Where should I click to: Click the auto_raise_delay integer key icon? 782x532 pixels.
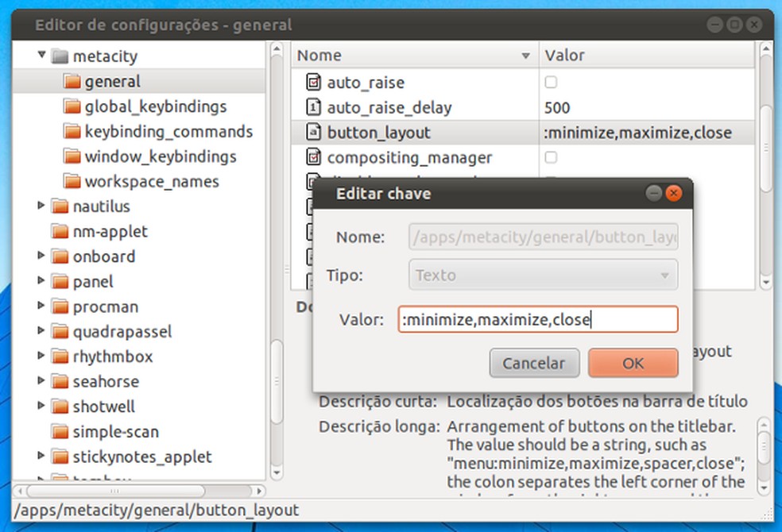[313, 106]
